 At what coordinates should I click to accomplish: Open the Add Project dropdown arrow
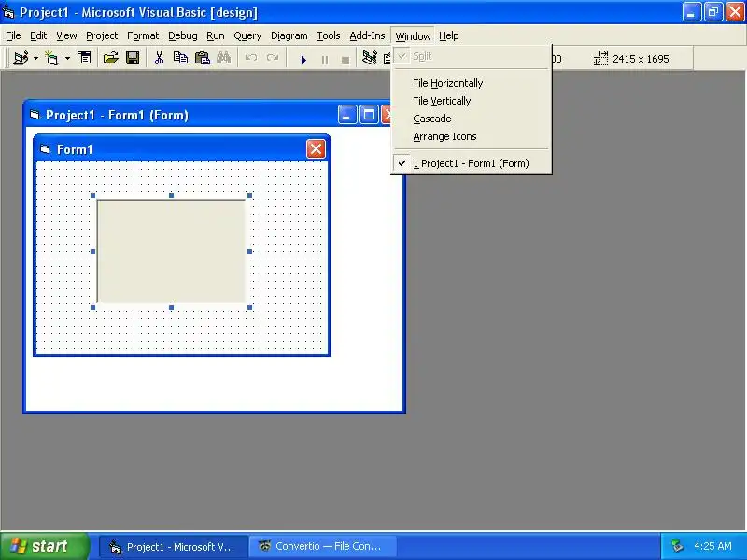pos(35,58)
